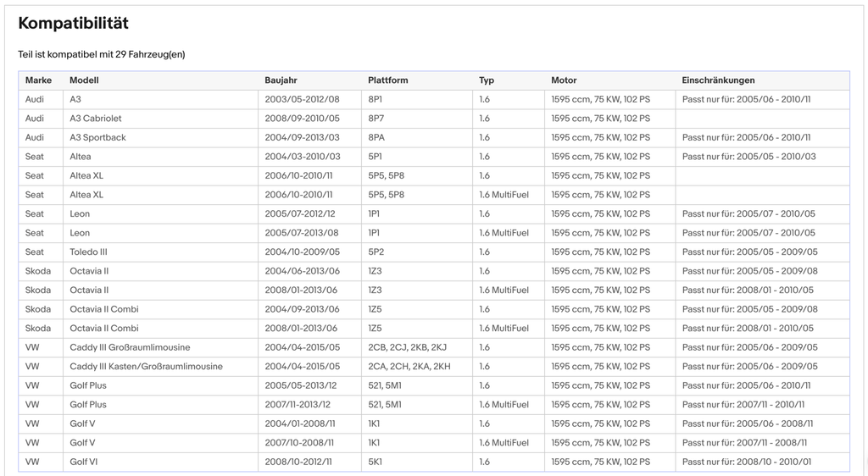Image resolution: width=868 pixels, height=476 pixels.
Task: Click the Plattform column header
Action: [388, 80]
